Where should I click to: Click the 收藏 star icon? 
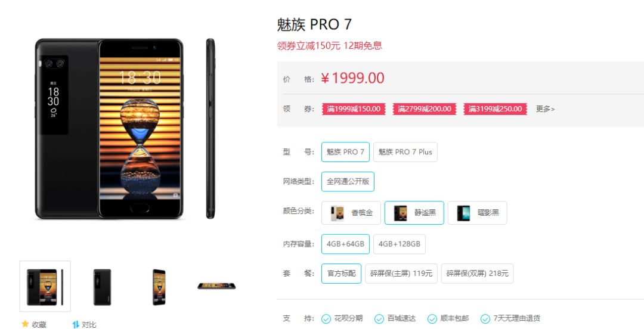[x=25, y=324]
